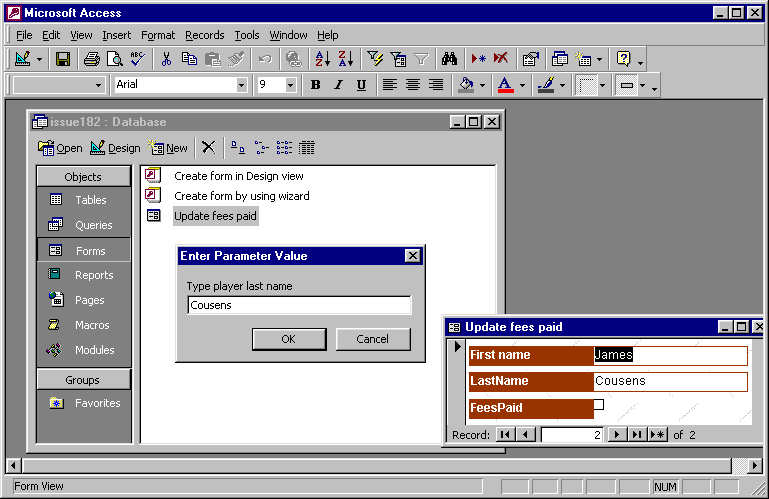Click OK in Enter Parameter Value dialog
The height and width of the screenshot is (499, 769).
289,339
